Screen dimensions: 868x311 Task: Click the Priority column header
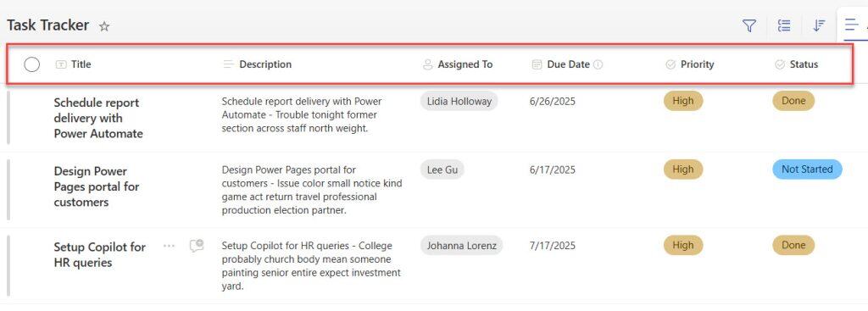pyautogui.click(x=690, y=64)
